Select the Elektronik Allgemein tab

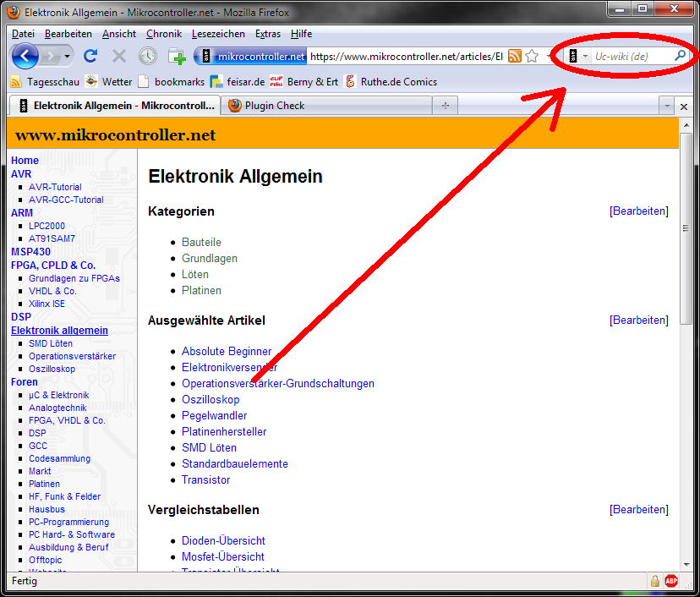pyautogui.click(x=115, y=106)
